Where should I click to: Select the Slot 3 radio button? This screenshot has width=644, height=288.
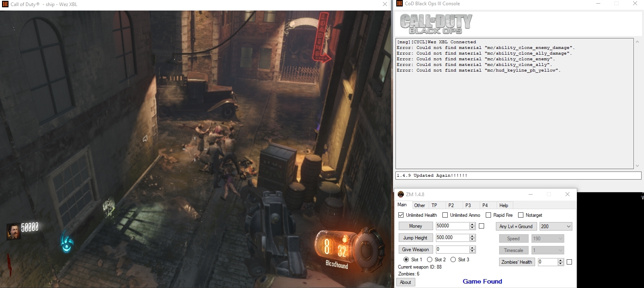(x=453, y=260)
